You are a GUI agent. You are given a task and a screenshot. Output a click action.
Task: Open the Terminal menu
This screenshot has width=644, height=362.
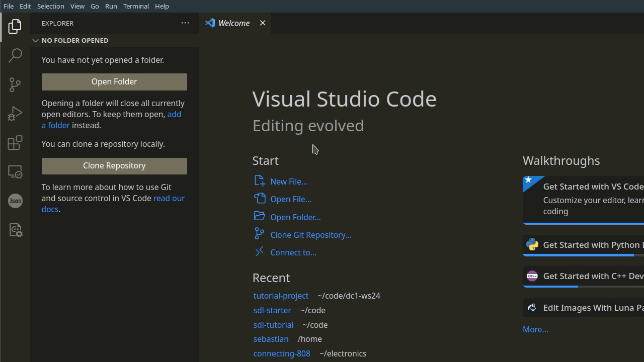(x=136, y=6)
